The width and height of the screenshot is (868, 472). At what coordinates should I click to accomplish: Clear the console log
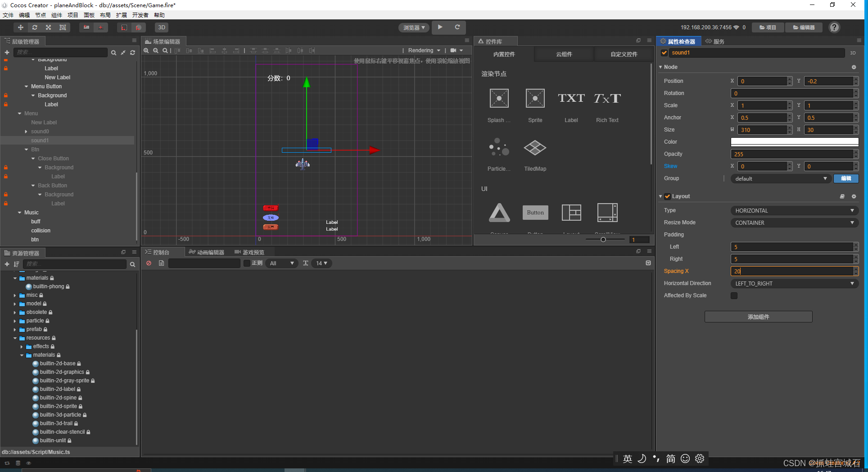click(149, 263)
